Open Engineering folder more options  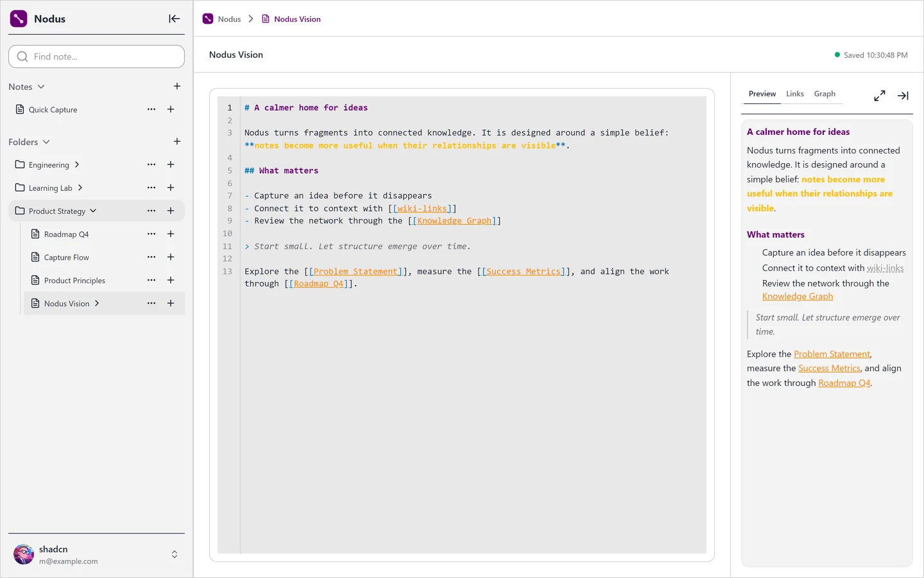(x=151, y=164)
